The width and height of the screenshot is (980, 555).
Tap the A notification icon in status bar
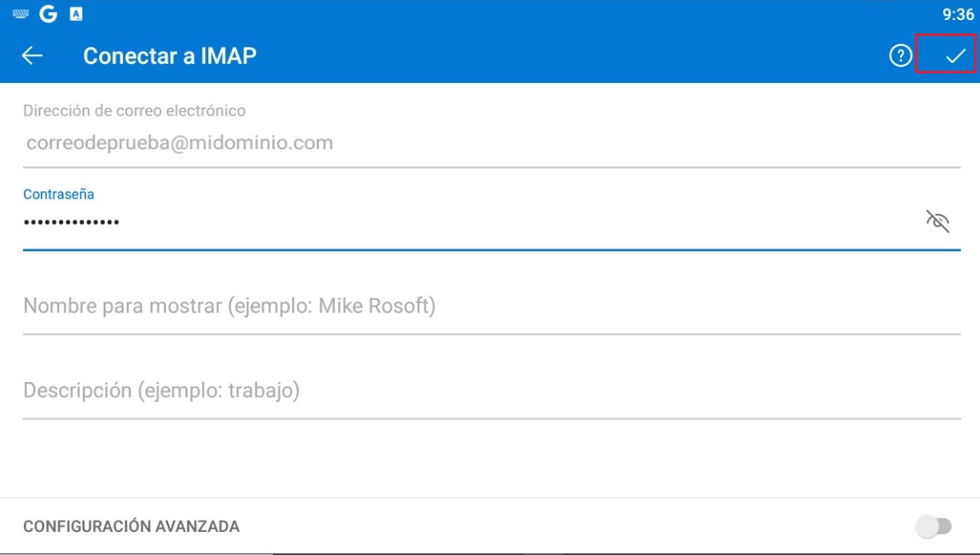click(76, 14)
